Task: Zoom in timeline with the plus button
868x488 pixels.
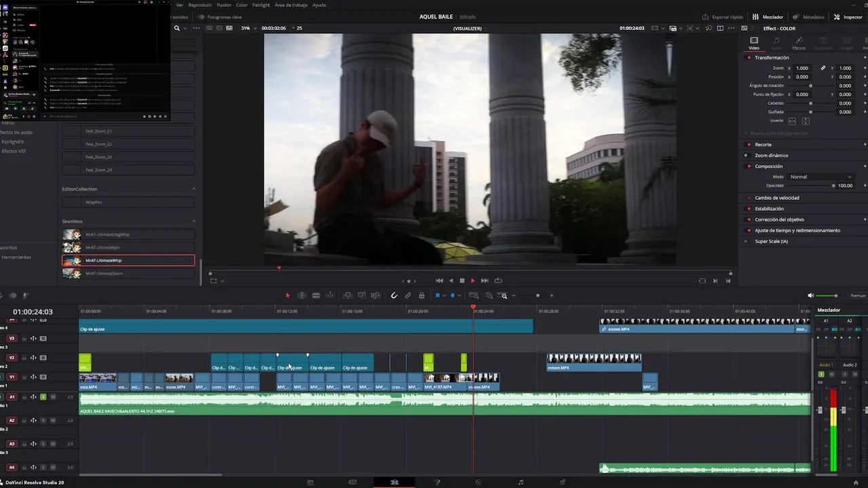Action: pos(551,296)
